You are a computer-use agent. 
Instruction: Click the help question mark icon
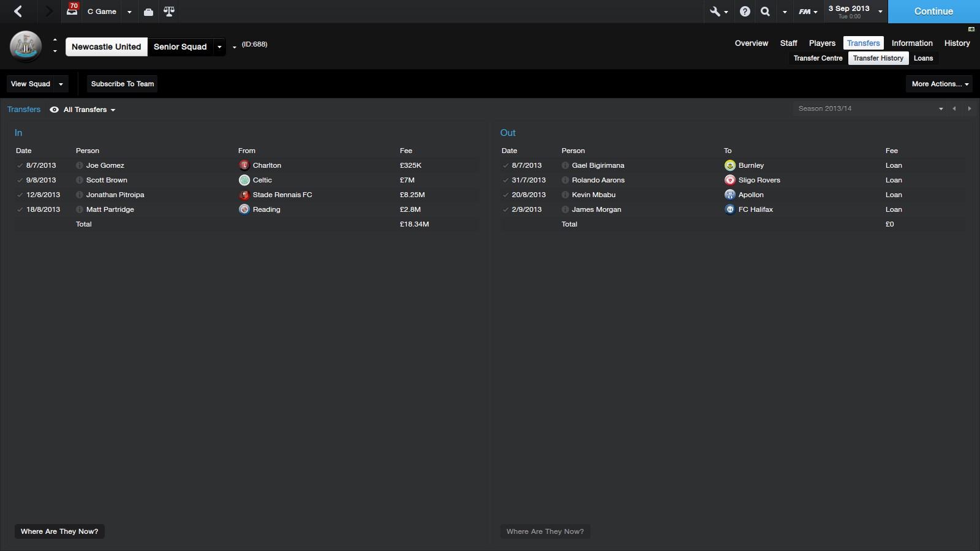point(745,12)
